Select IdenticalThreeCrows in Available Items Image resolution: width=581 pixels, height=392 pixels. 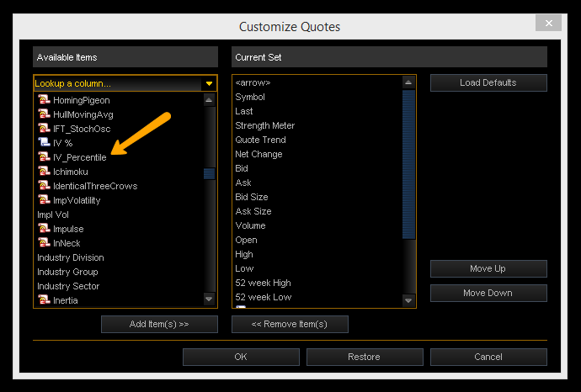[95, 186]
